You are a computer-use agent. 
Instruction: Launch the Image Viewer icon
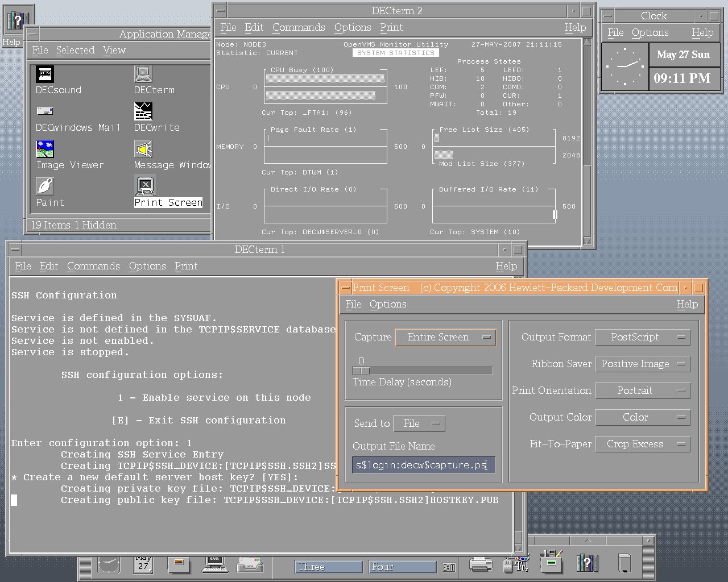[x=45, y=149]
